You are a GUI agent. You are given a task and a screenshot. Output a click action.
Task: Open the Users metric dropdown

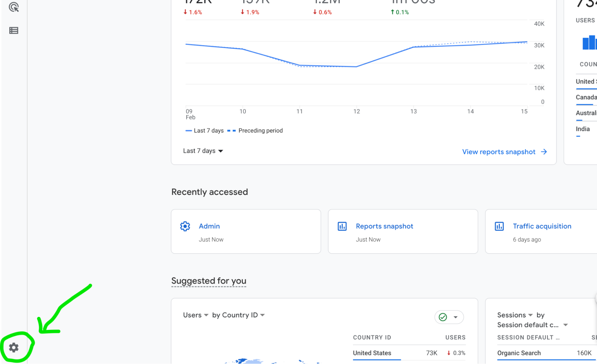[195, 315]
